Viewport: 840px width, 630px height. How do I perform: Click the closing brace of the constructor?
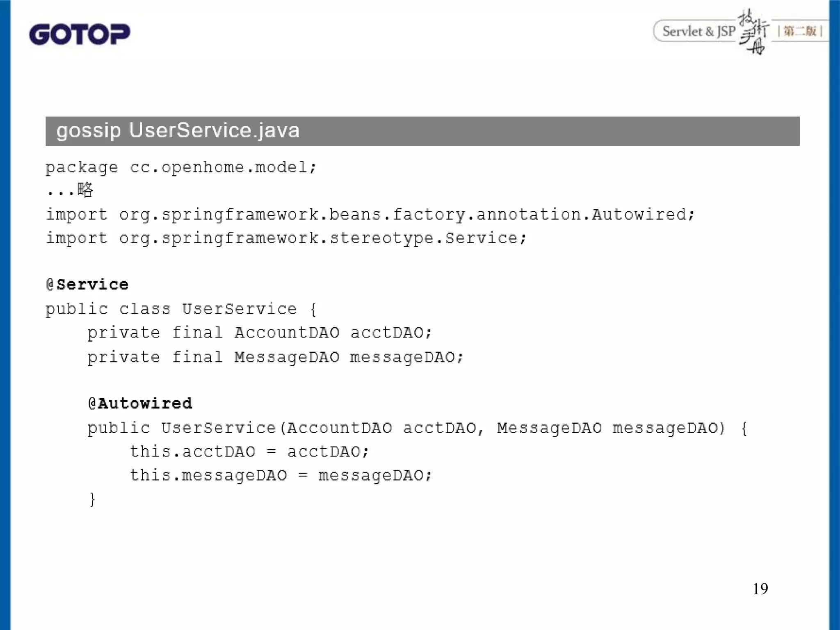coord(93,500)
